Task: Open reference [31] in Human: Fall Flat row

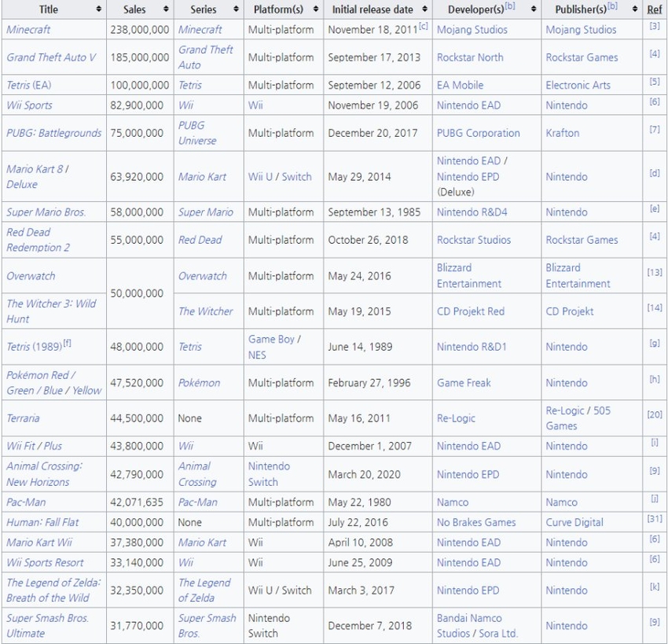Action: (x=655, y=519)
